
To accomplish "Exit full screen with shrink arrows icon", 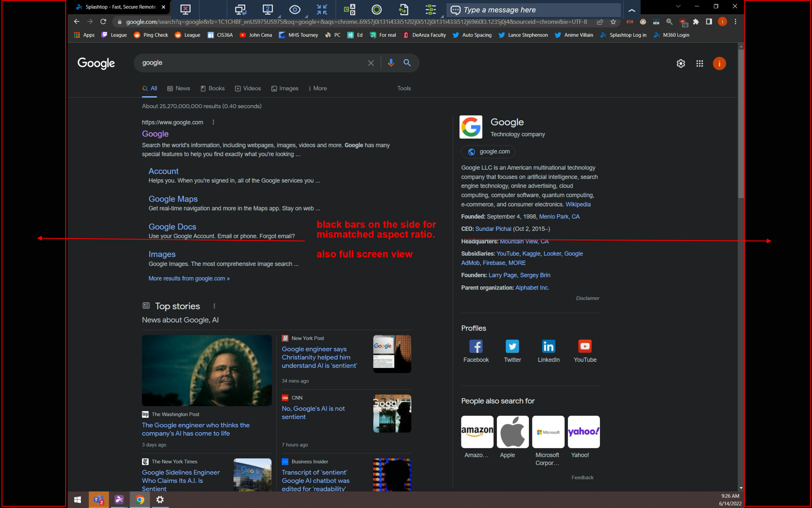I will click(x=322, y=10).
